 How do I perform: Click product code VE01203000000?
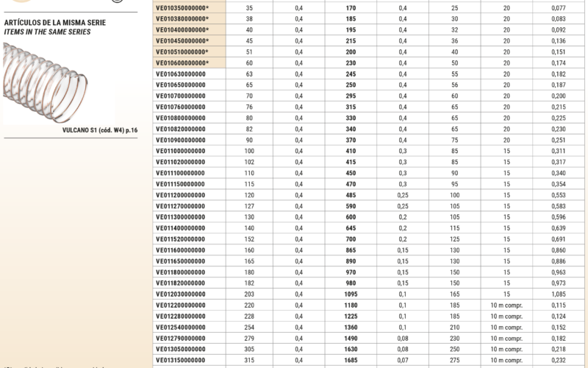pos(180,294)
